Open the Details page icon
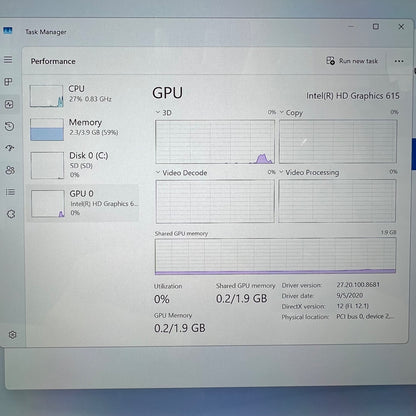 (x=10, y=192)
